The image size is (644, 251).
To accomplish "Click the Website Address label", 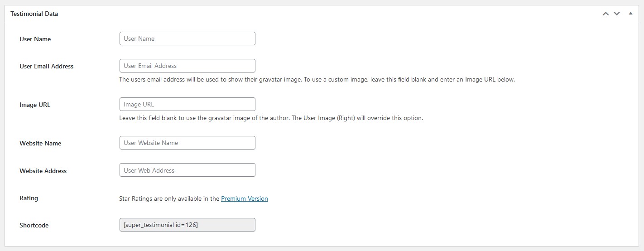I will [x=43, y=171].
